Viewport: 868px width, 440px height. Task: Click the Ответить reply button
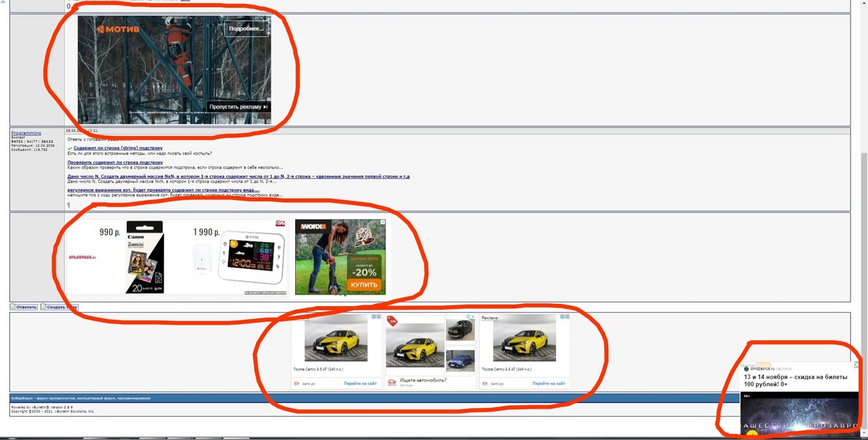23,307
